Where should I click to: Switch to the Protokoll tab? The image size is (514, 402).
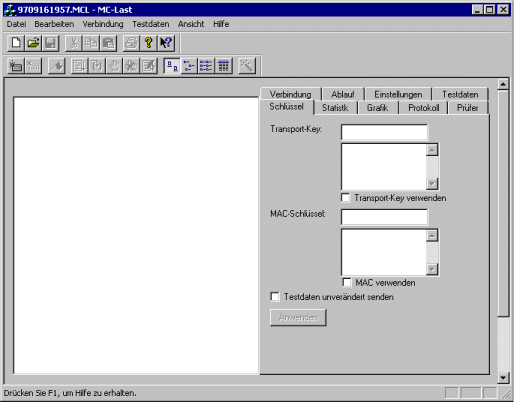click(424, 108)
